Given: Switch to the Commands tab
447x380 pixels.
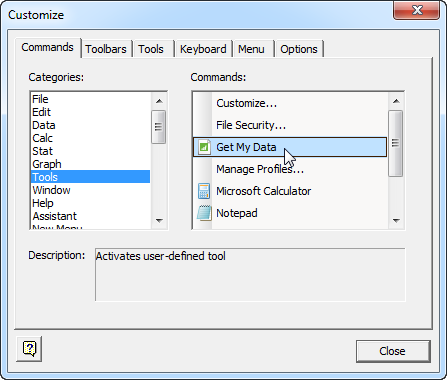Looking at the screenshot, I should pyautogui.click(x=47, y=47).
